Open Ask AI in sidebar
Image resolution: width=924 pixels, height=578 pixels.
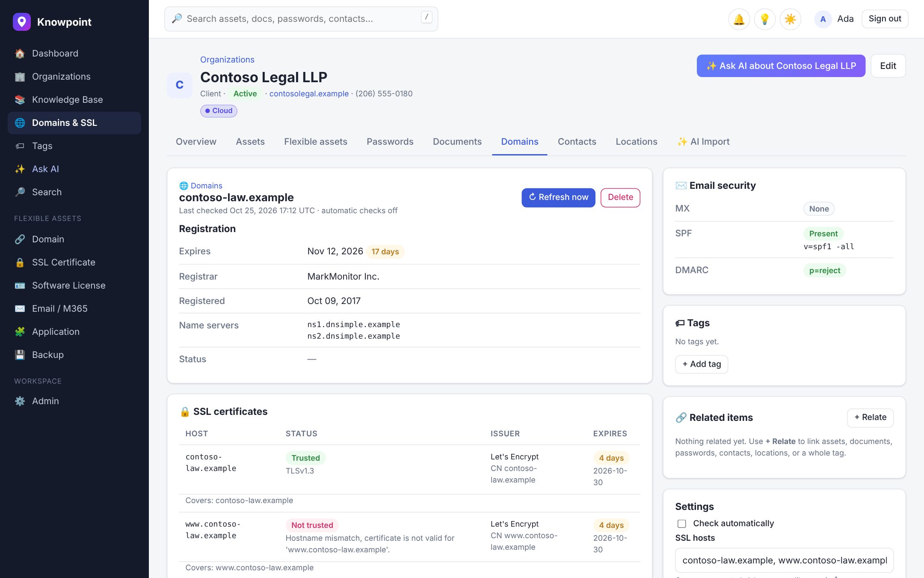tap(74, 169)
